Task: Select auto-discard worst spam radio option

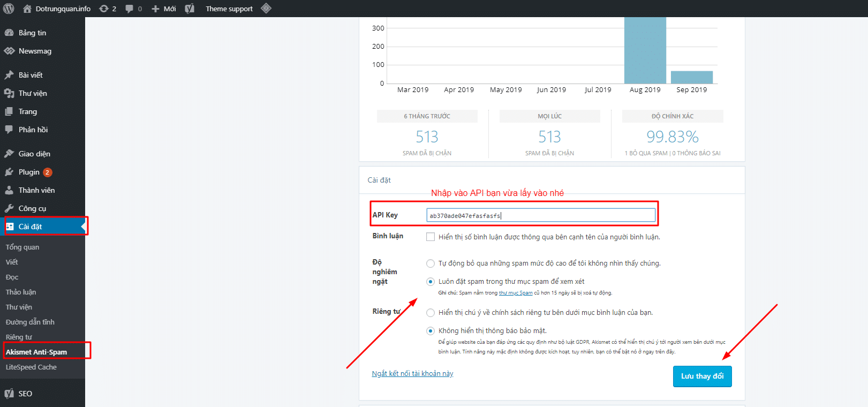Action: pyautogui.click(x=431, y=263)
